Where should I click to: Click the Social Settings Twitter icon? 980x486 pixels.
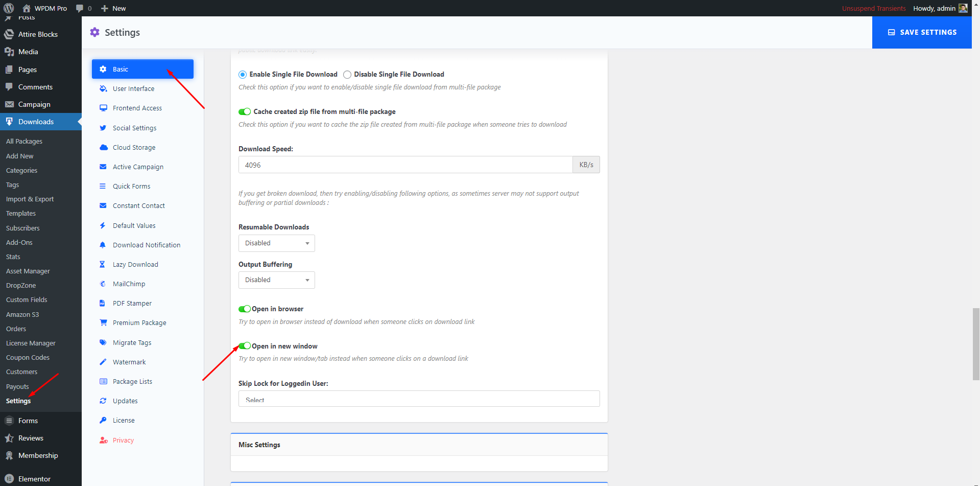pos(103,128)
